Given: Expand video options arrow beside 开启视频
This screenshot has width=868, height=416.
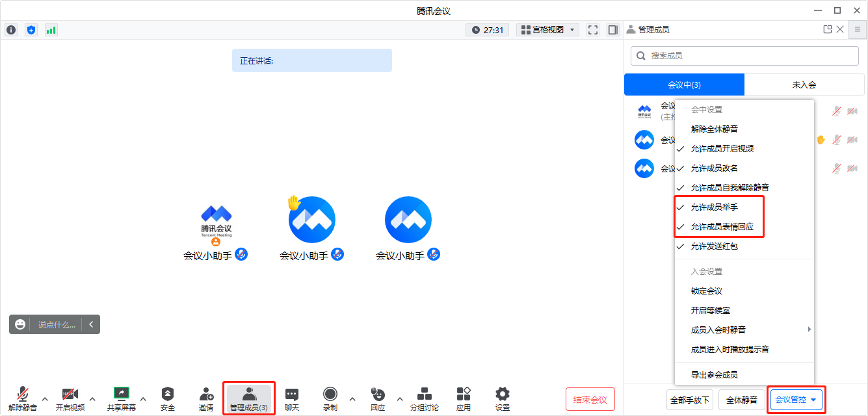Looking at the screenshot, I should 92,398.
